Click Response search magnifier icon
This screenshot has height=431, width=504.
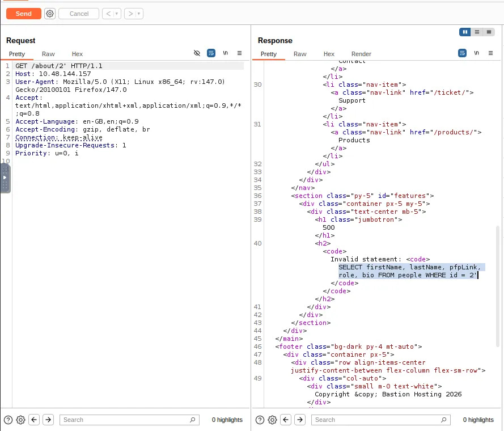444,420
